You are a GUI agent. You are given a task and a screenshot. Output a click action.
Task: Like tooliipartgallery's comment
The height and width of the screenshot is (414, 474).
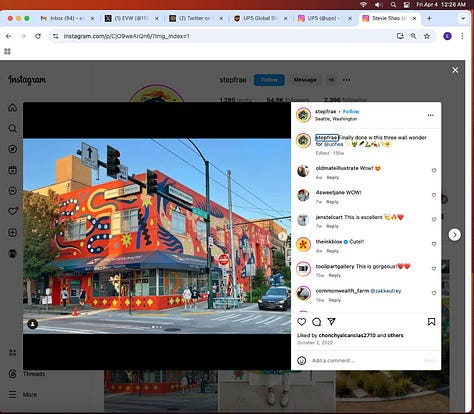(x=434, y=268)
